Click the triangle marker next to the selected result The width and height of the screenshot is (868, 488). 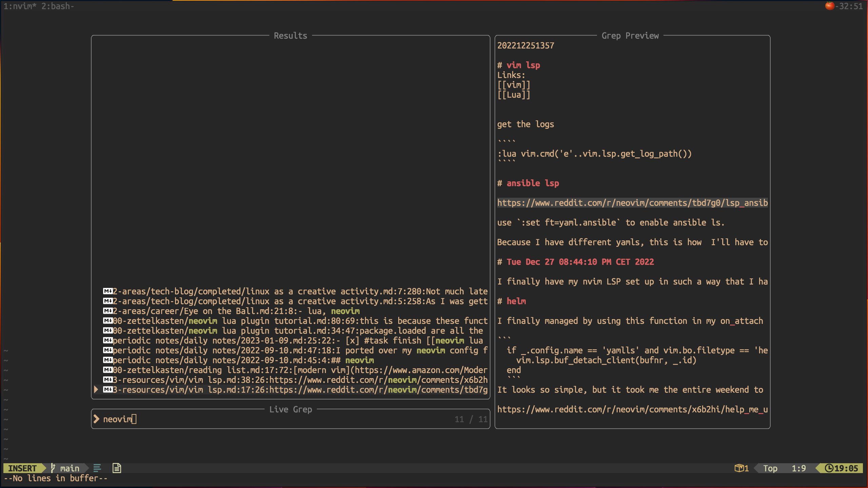click(96, 389)
